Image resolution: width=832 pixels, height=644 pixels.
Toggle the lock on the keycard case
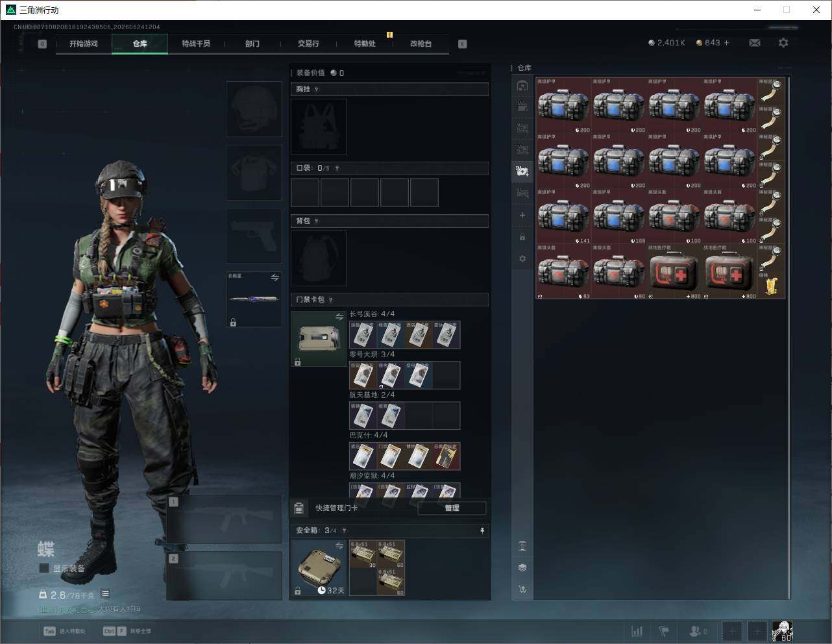297,362
